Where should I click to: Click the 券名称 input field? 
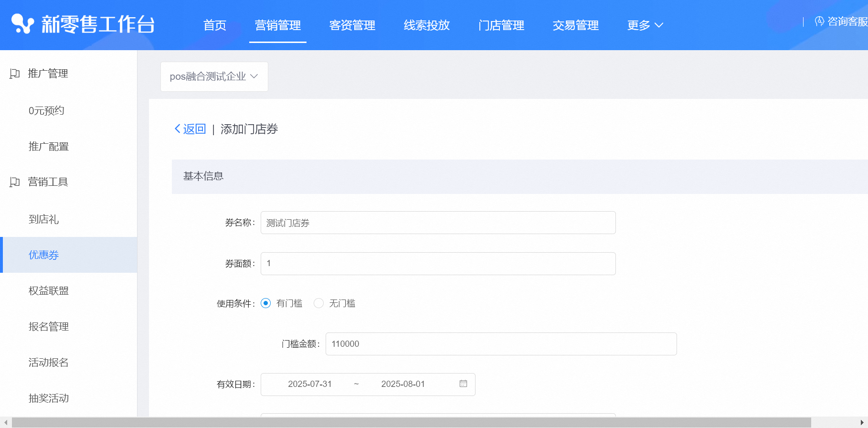[x=438, y=223]
